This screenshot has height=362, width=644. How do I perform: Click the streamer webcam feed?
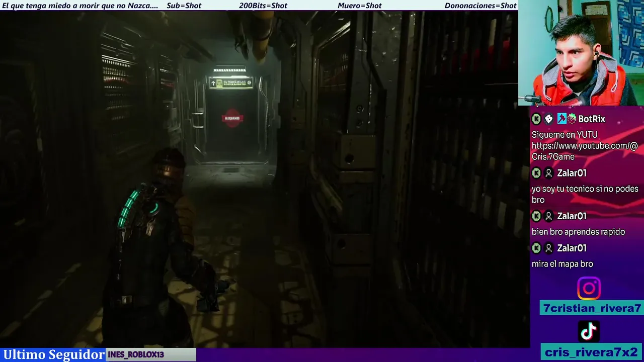pos(581,53)
